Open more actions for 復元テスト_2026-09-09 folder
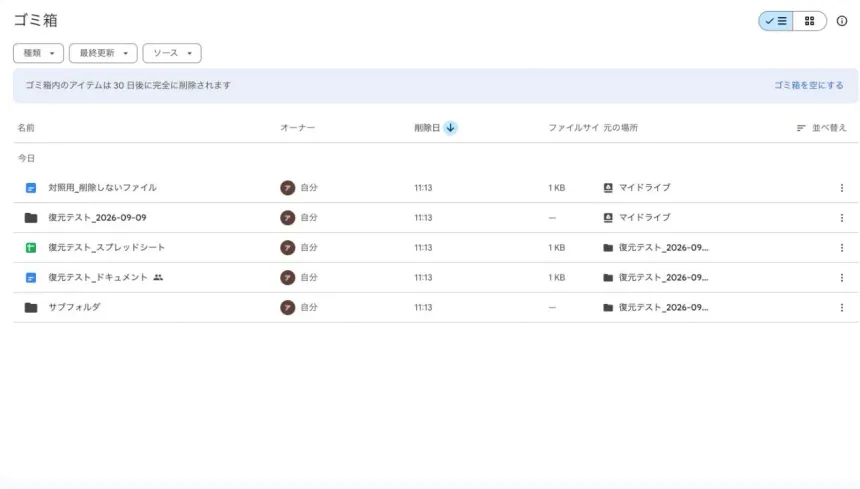The width and height of the screenshot is (860, 489). 842,218
